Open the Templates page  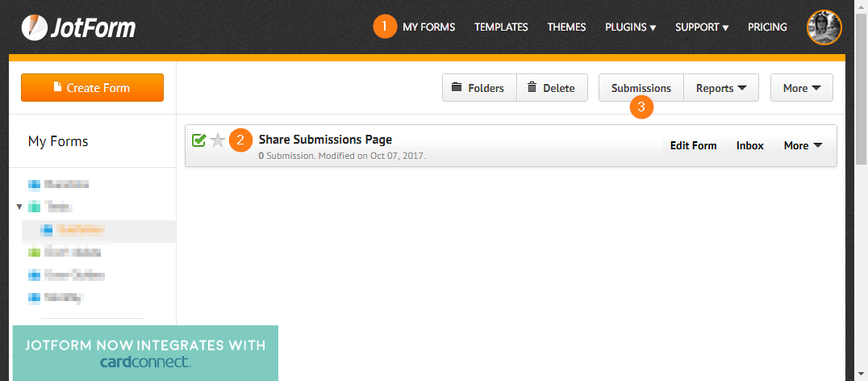501,27
